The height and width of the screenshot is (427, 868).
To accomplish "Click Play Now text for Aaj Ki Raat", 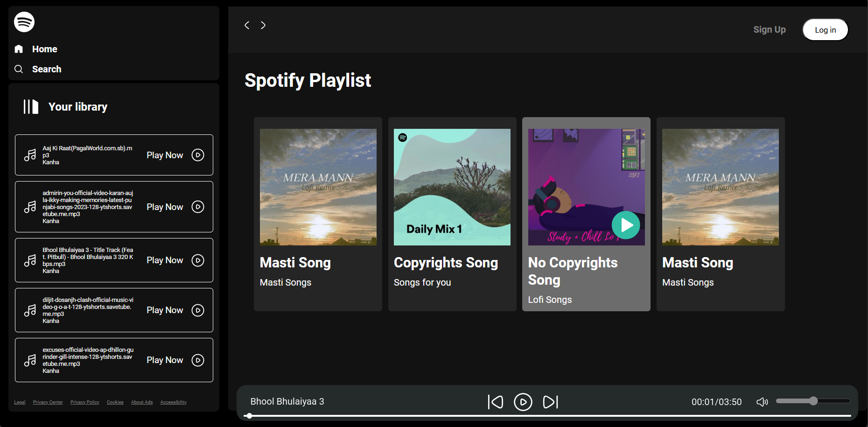I will coord(165,155).
